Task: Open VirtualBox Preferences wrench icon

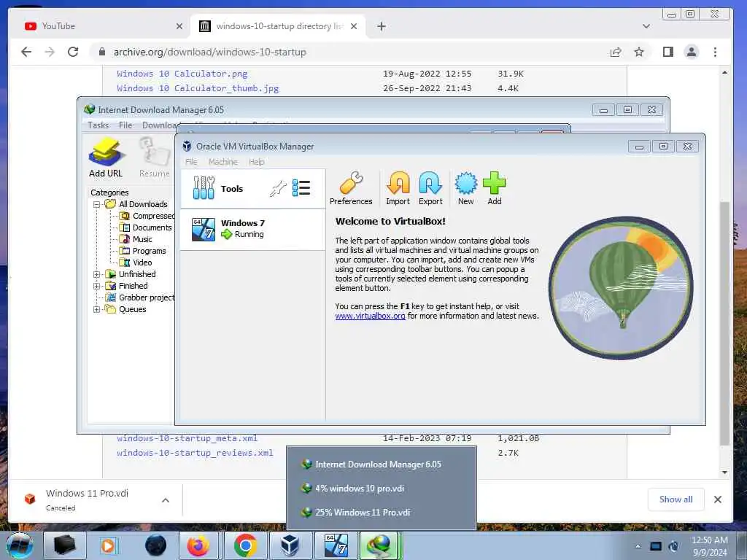Action: tap(351, 183)
